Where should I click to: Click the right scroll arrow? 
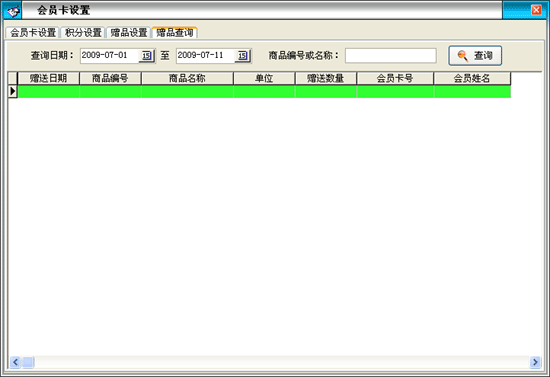click(x=535, y=362)
